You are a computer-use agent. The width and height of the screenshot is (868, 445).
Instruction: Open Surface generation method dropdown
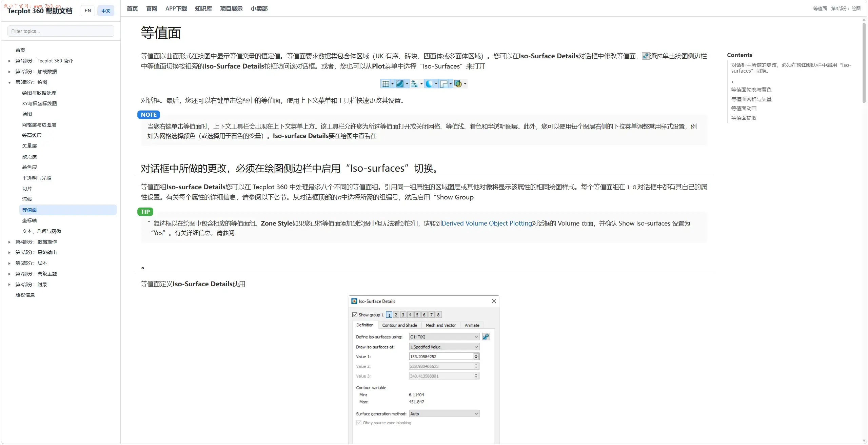tap(444, 414)
